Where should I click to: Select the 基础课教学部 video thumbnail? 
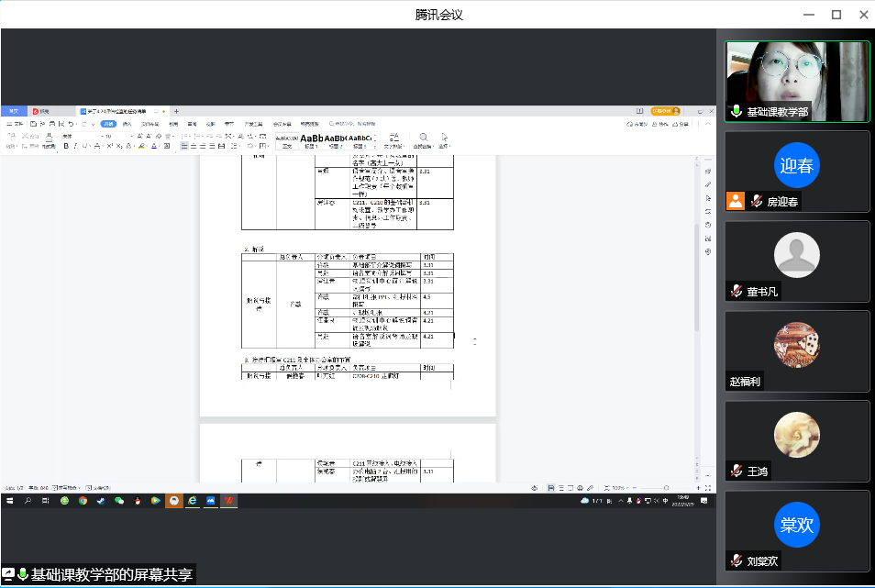click(x=796, y=82)
